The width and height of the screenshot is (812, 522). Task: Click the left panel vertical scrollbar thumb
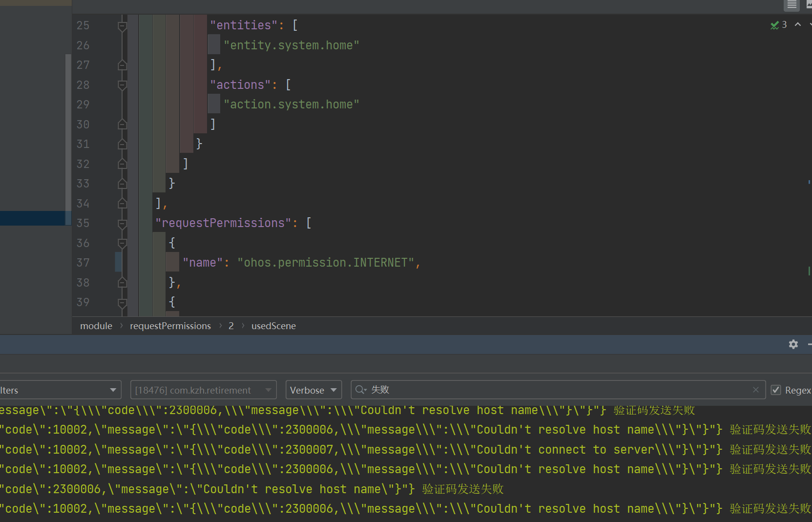[x=68, y=139]
